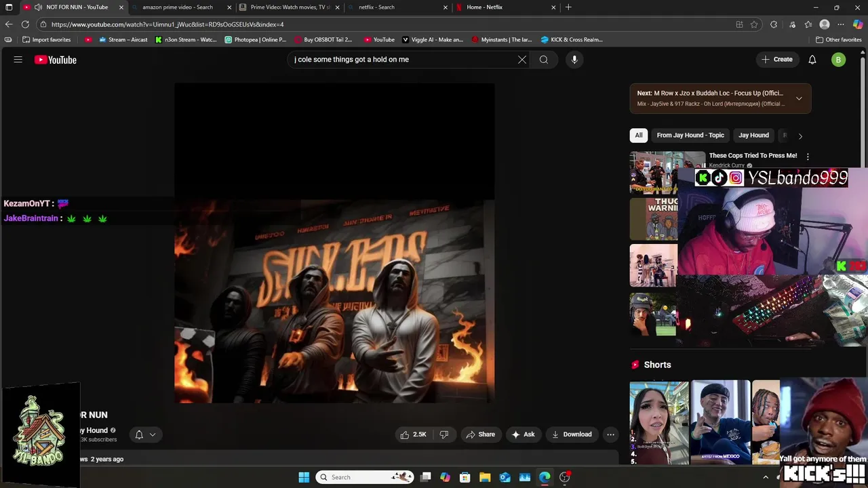Open Other favorites folder
Viewport: 868px width, 488px height.
coord(838,39)
